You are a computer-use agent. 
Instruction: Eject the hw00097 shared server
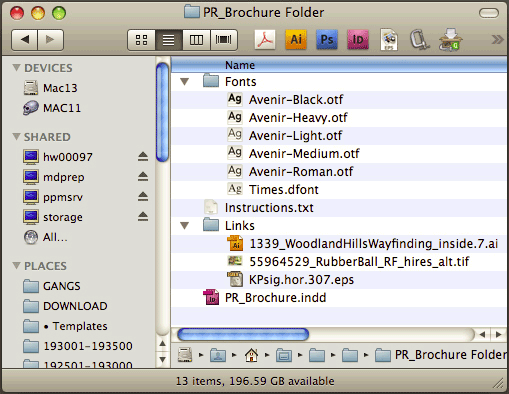[143, 157]
